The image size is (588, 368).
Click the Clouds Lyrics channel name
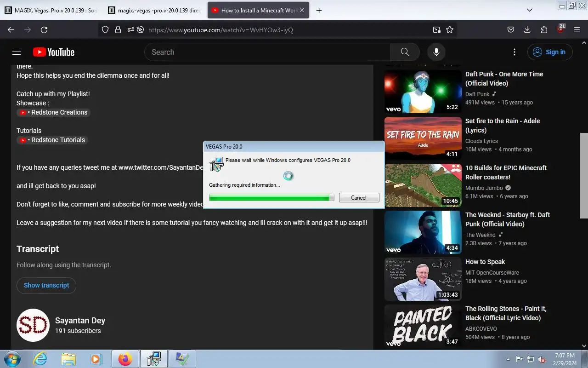click(481, 141)
